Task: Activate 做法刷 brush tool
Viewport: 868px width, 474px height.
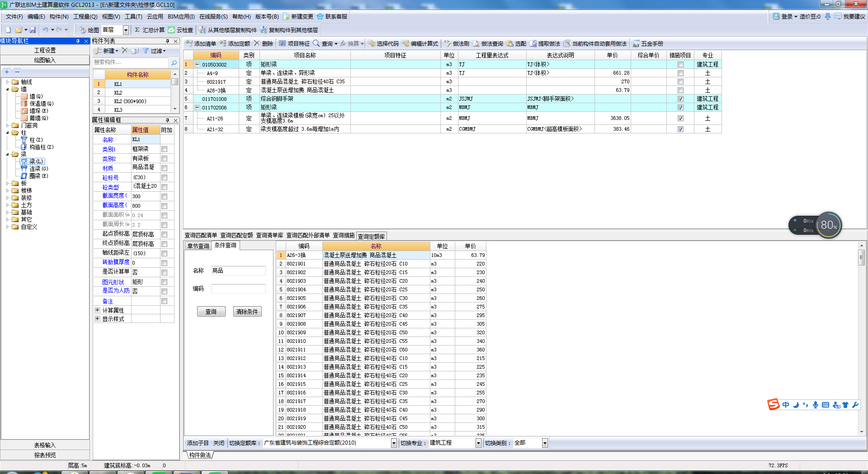Action: click(457, 43)
